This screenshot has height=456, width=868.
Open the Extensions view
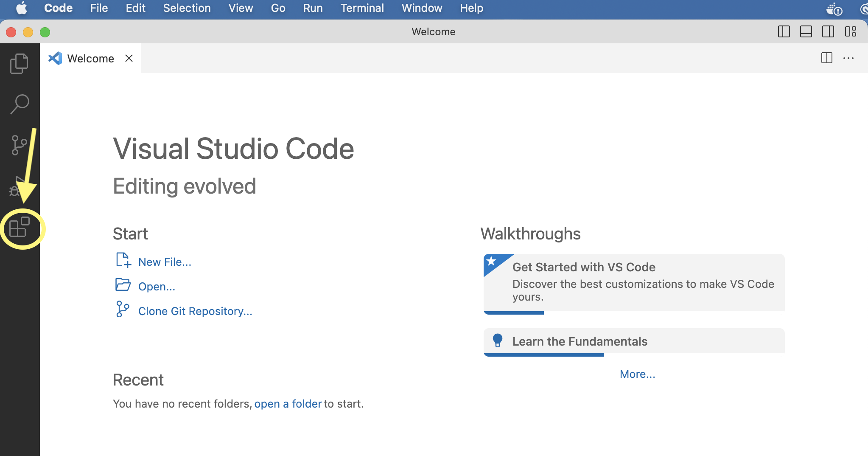tap(19, 228)
